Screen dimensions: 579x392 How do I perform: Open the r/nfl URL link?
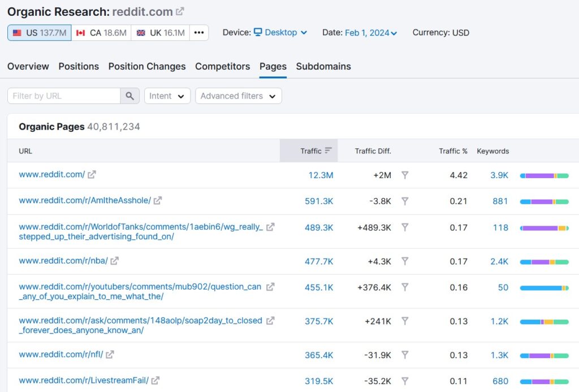(61, 355)
